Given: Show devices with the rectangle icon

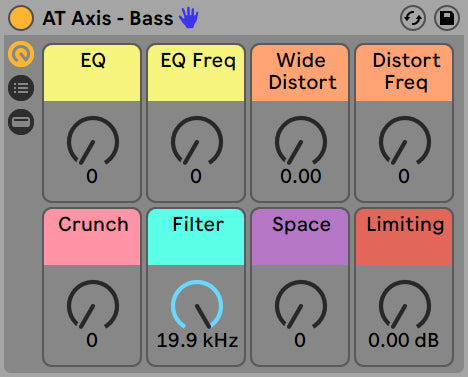Looking at the screenshot, I should [21, 122].
